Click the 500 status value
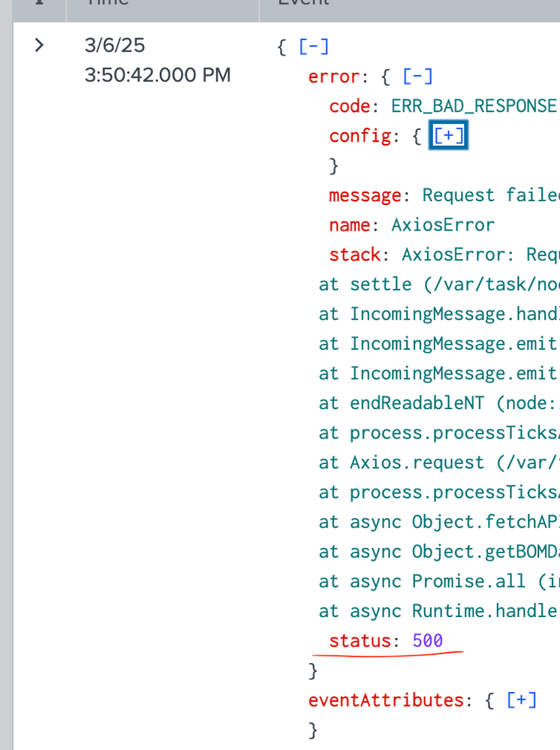The image size is (560, 750). pyautogui.click(x=428, y=640)
